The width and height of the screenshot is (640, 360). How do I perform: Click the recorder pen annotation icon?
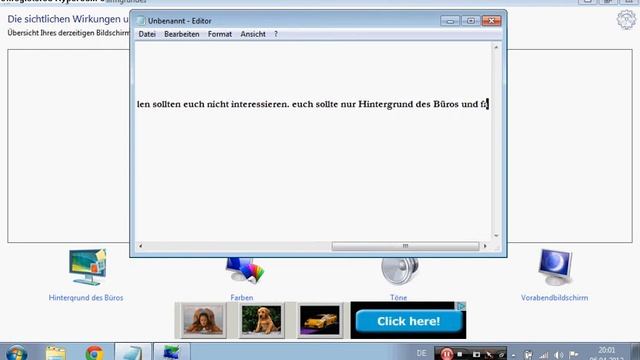tap(489, 354)
